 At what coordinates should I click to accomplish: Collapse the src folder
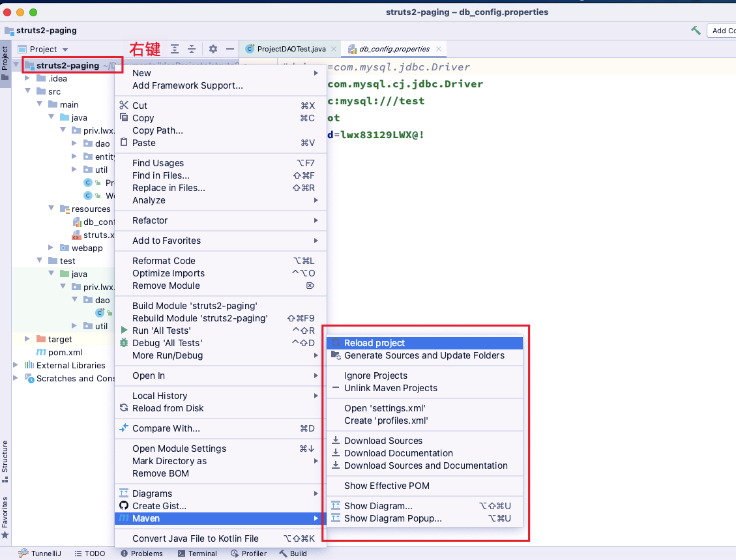point(27,91)
